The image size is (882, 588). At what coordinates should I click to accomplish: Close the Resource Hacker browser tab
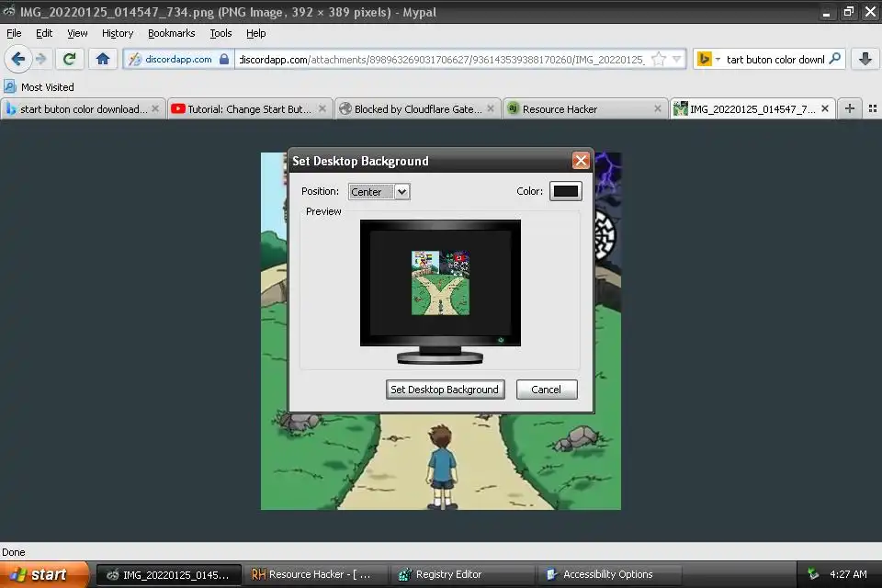658,108
